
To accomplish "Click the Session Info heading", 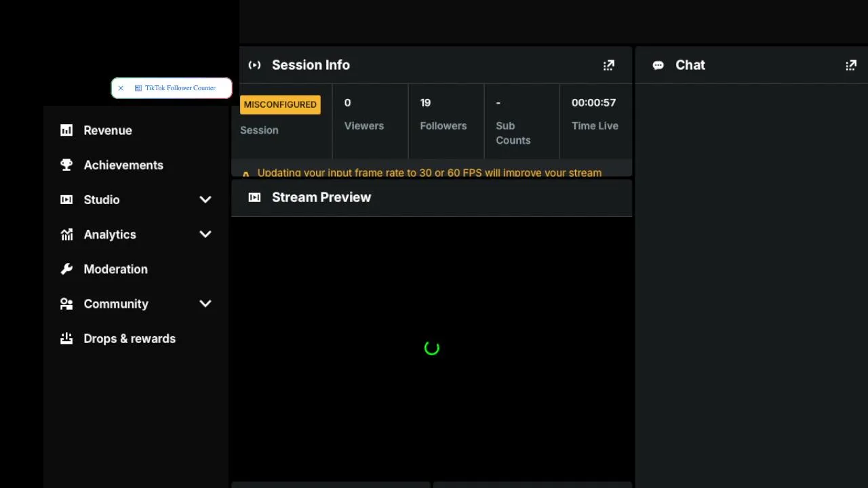I will click(311, 65).
